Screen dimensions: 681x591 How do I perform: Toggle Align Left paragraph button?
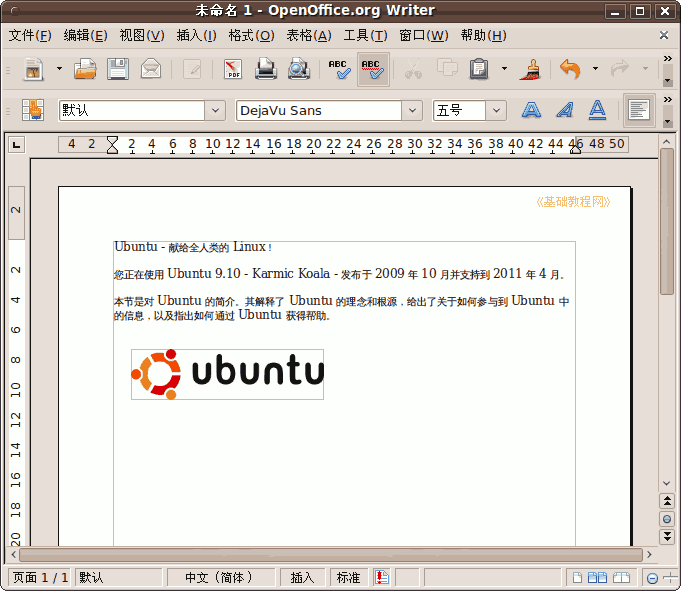[x=639, y=110]
